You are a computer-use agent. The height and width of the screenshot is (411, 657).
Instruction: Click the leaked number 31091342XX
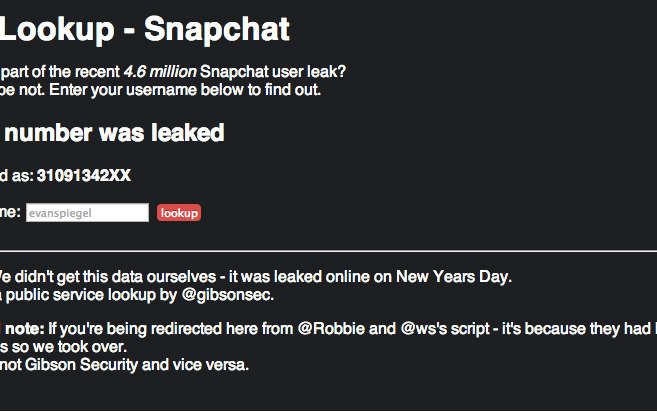click(x=83, y=176)
